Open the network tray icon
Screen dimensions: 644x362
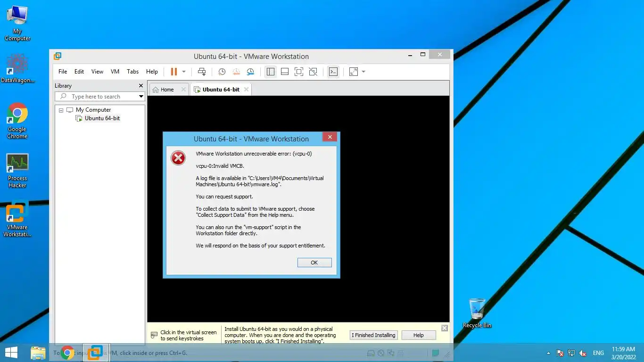(x=571, y=353)
